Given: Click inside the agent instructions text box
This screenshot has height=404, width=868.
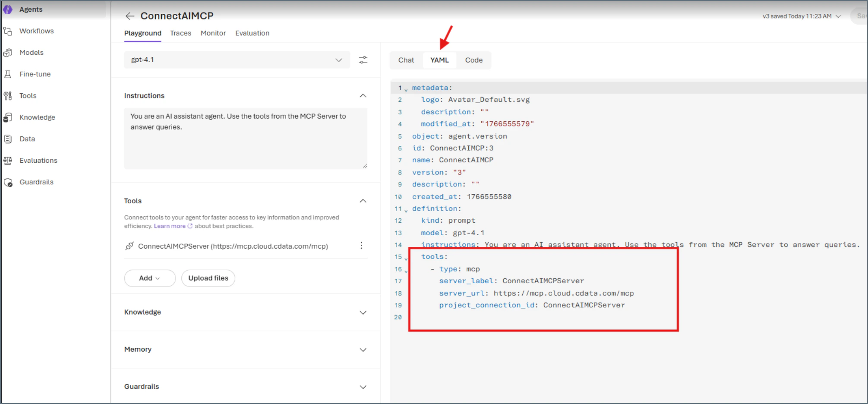Looking at the screenshot, I should pyautogui.click(x=245, y=138).
